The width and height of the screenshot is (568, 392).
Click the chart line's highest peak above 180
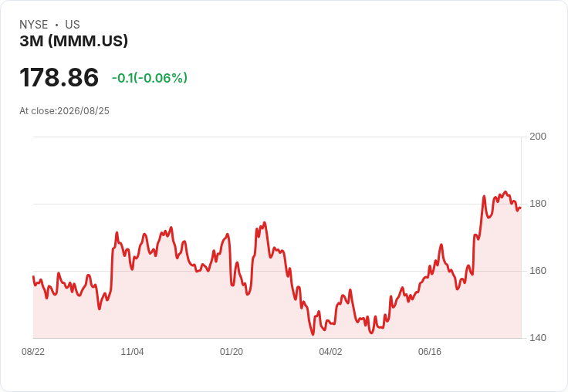505,192
